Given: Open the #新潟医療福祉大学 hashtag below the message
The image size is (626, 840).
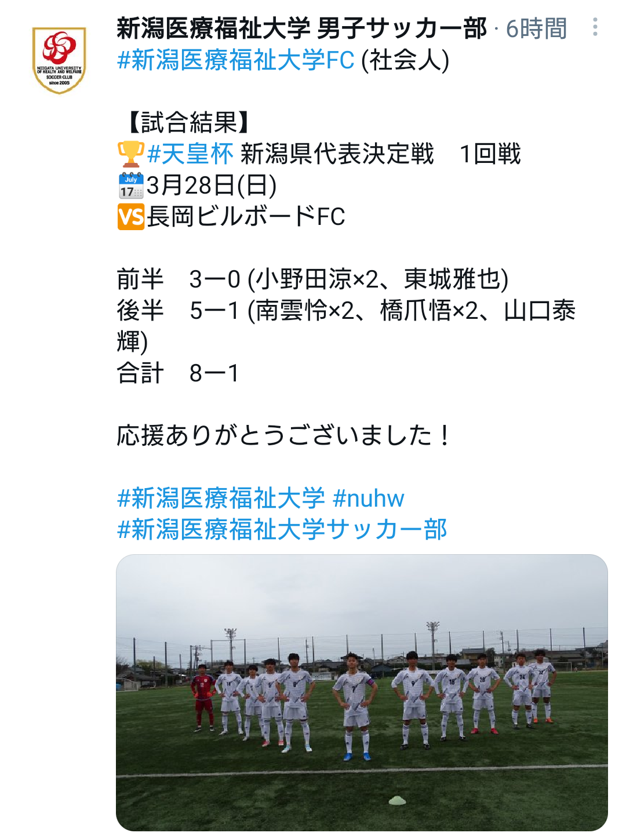Looking at the screenshot, I should tap(221, 498).
